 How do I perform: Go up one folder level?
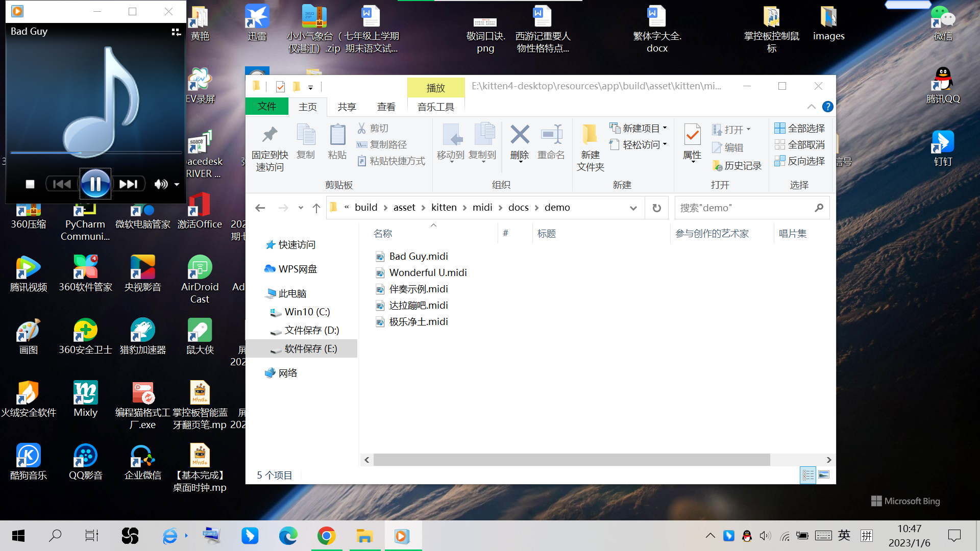pyautogui.click(x=316, y=208)
